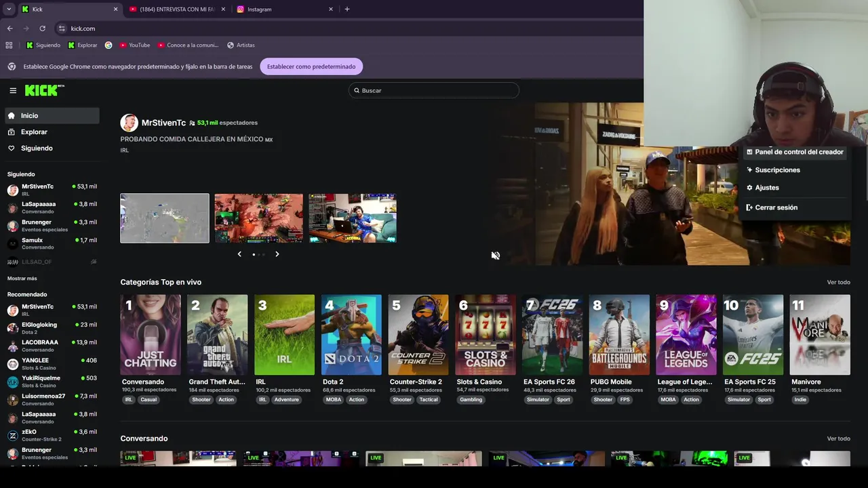868x488 pixels.
Task: Focus the Buscar search field
Action: tap(434, 90)
